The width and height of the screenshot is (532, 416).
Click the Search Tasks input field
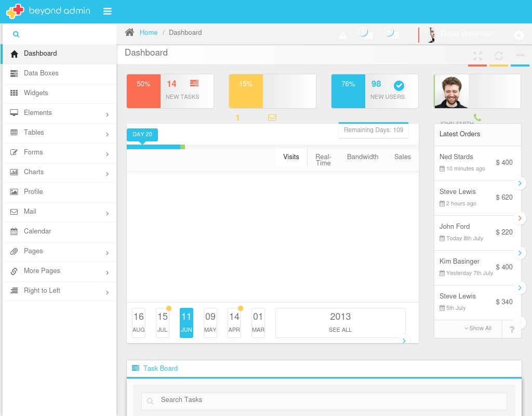click(324, 400)
